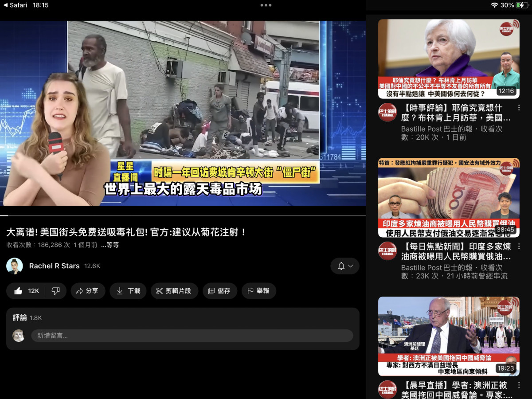Viewport: 532px width, 399px height.
Task: Report the video via 舉報
Action: click(x=259, y=291)
